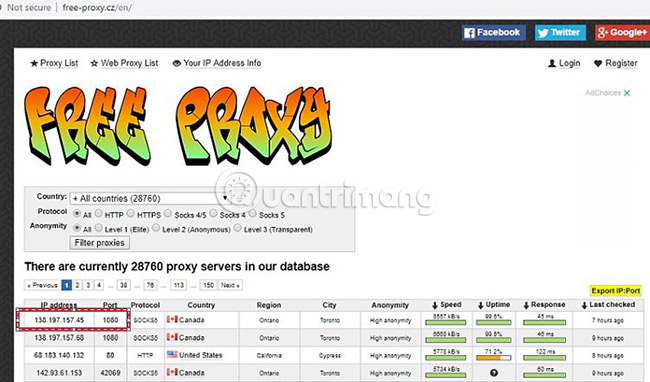
Task: Go to page 38 of results
Action: (x=123, y=285)
